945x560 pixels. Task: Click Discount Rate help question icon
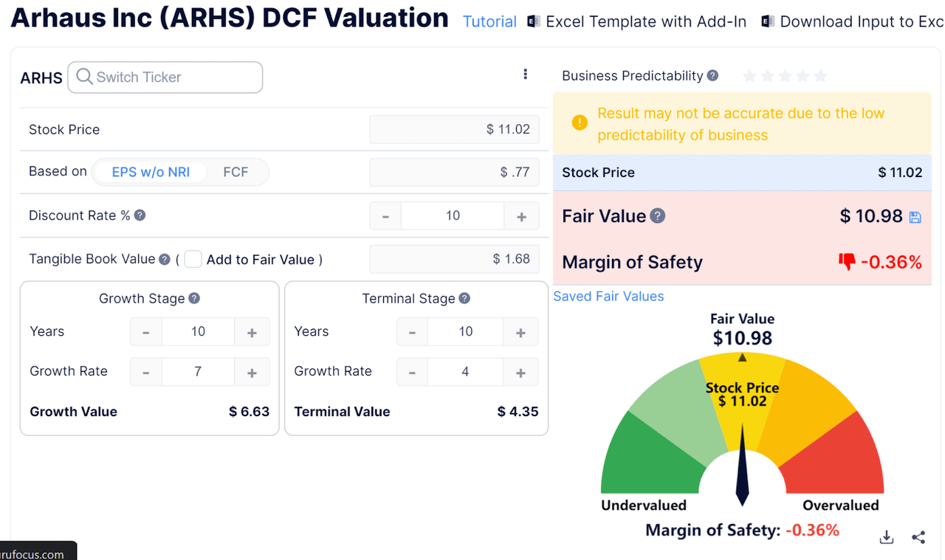tap(140, 215)
